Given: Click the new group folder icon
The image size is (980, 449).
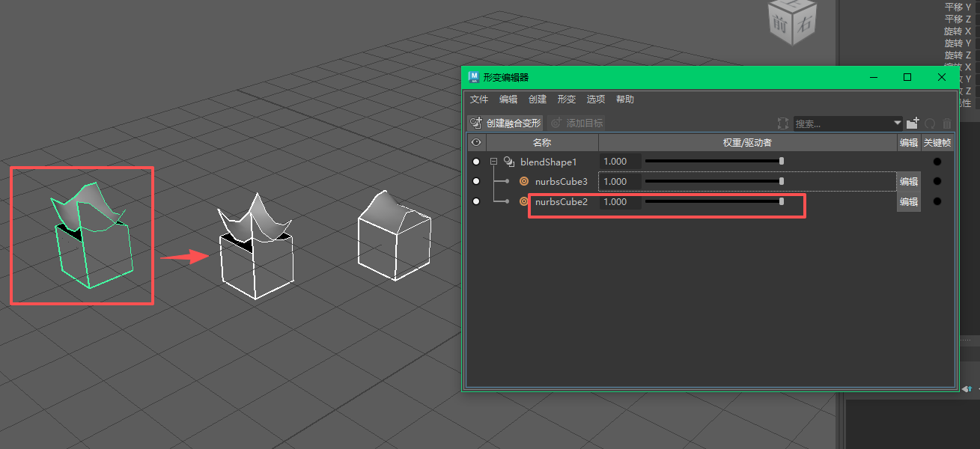Looking at the screenshot, I should pyautogui.click(x=913, y=123).
